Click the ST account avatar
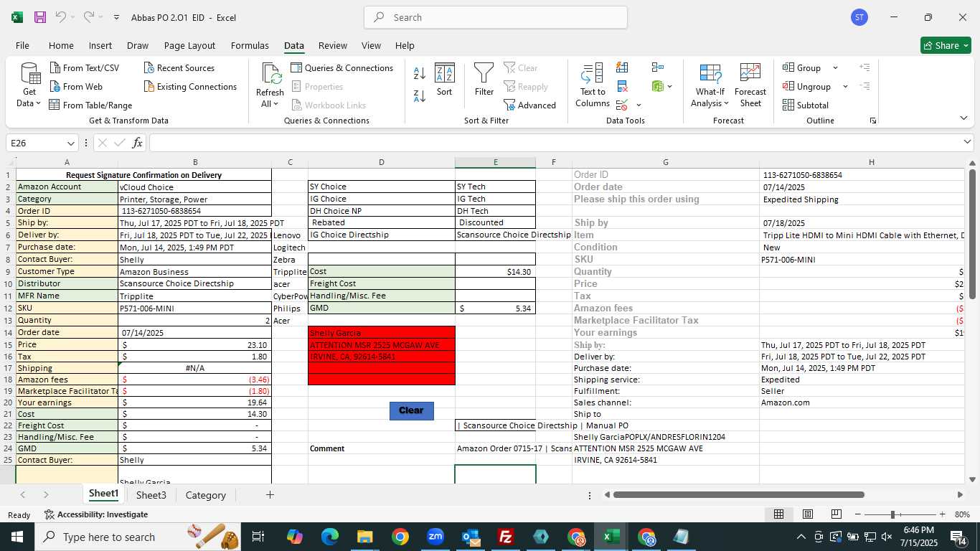Screen dimensions: 980x551 (859, 17)
